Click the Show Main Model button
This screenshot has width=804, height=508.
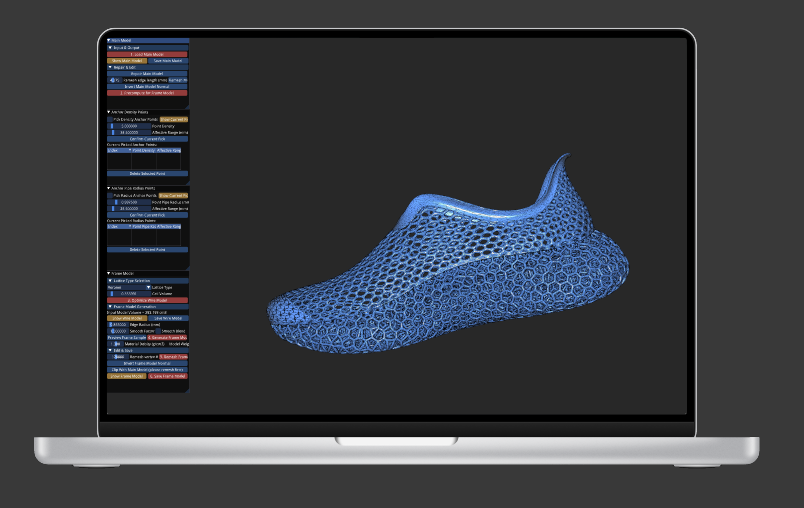(x=127, y=61)
